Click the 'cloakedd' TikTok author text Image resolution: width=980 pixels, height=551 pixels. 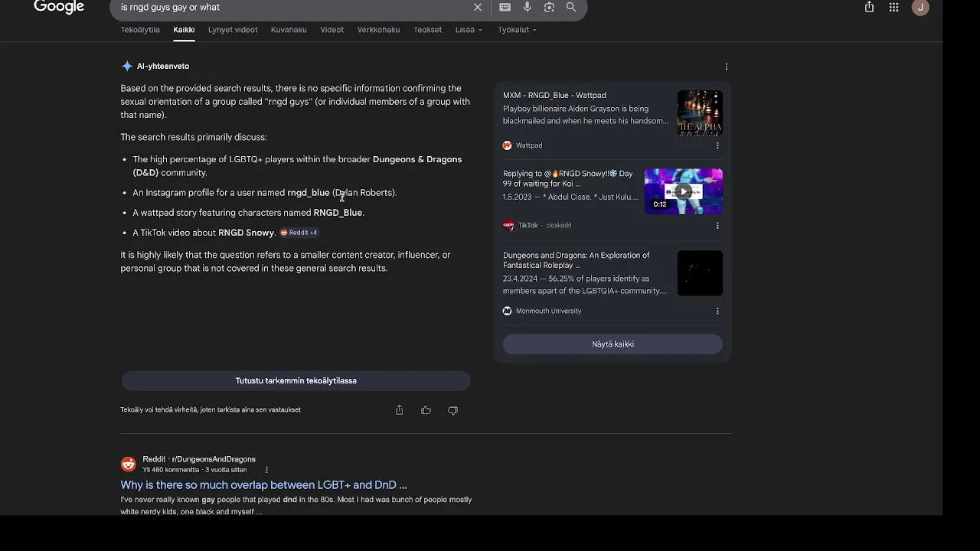coord(559,226)
